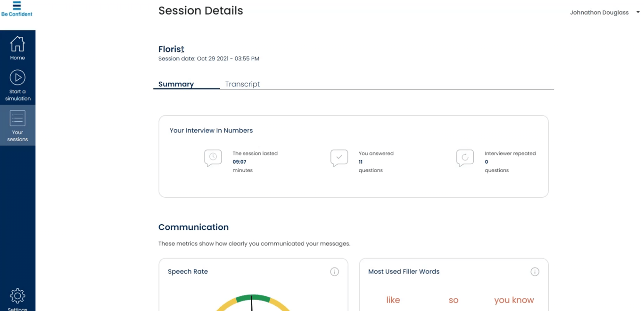
Task: Click the filler word "like"
Action: tap(393, 300)
